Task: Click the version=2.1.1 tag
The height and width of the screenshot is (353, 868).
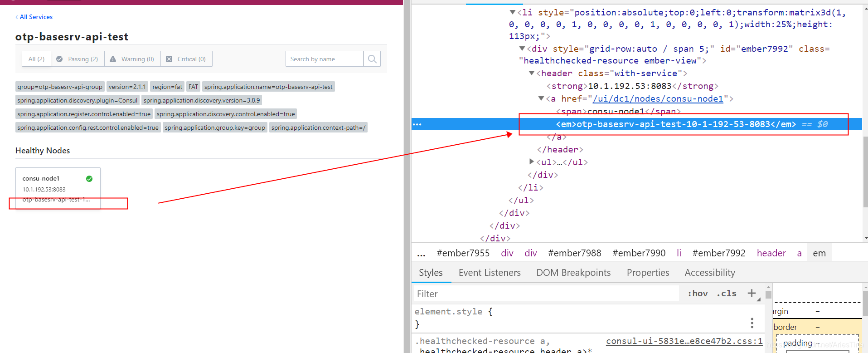Action: 127,87
